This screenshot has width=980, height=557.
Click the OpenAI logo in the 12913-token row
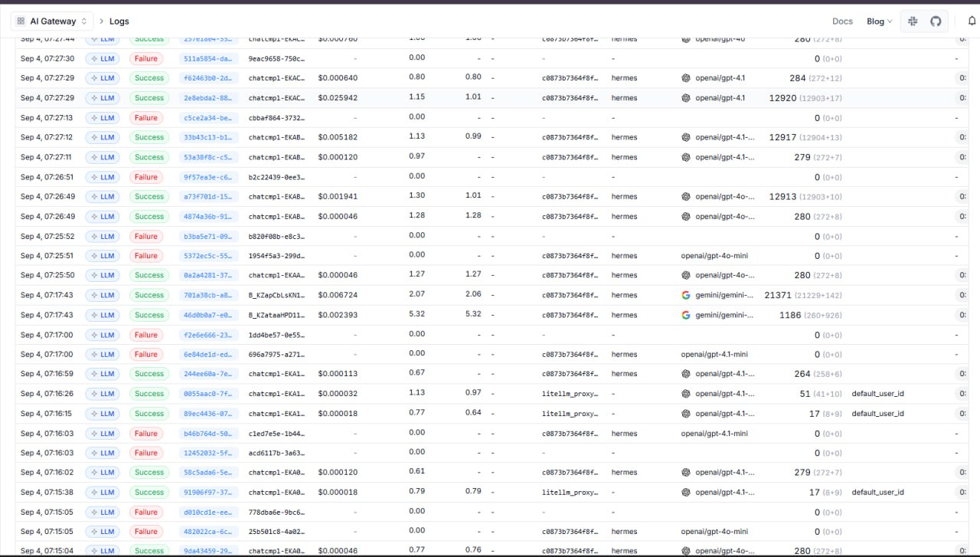pos(686,197)
